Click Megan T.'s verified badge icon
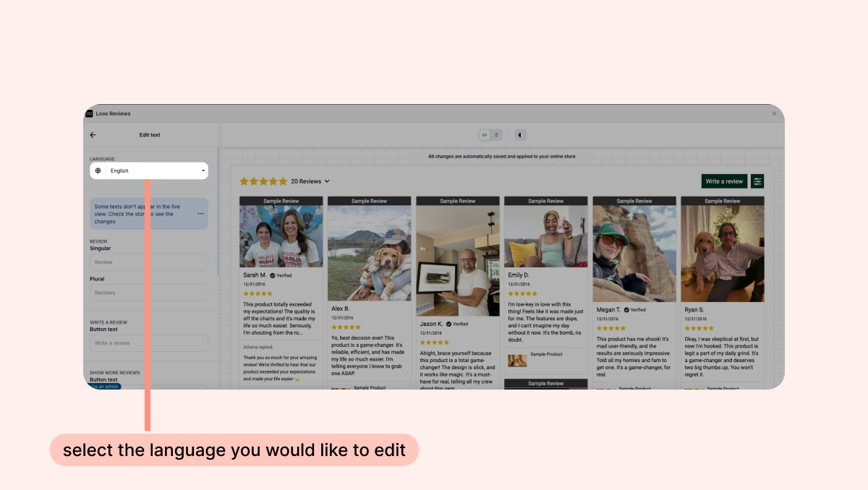This screenshot has height=490, width=868. pos(626,309)
